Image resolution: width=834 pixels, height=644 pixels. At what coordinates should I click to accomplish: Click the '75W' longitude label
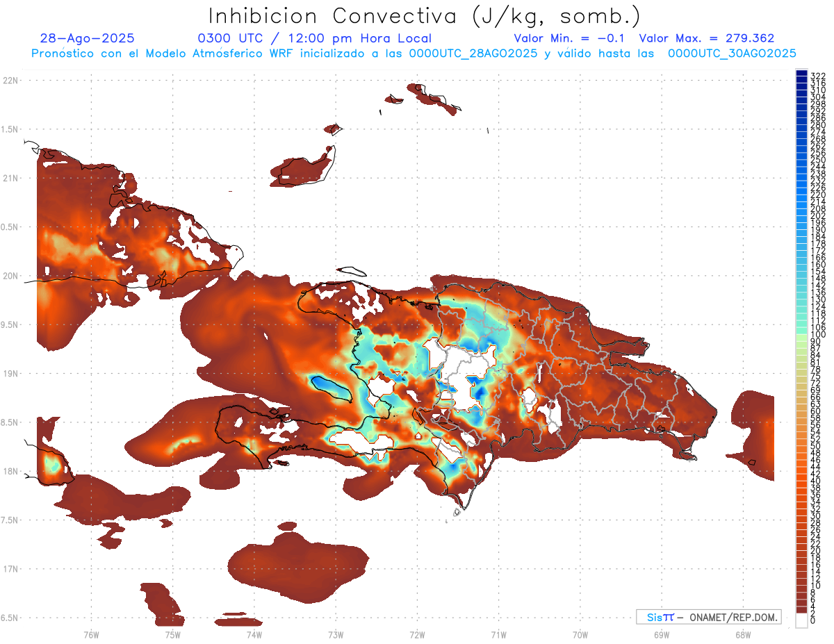point(172,634)
